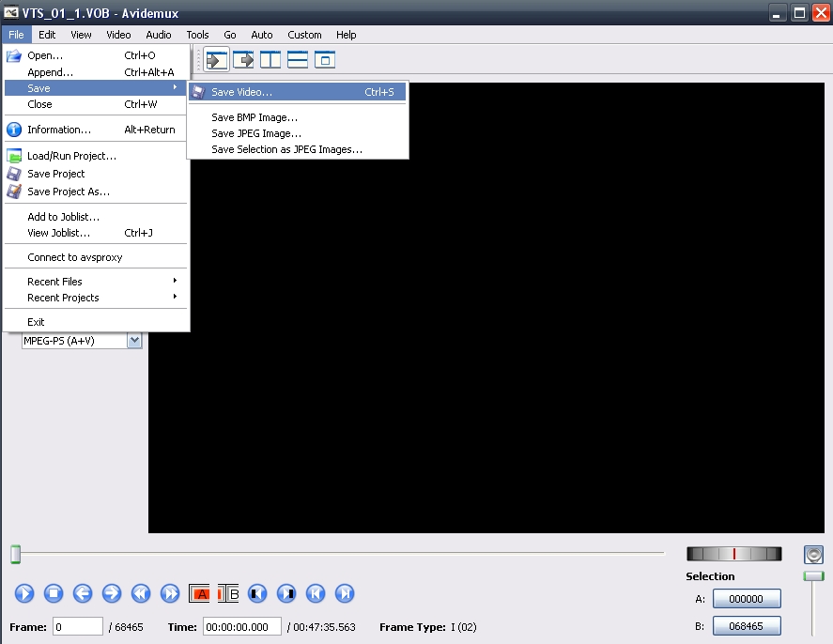Go to the last frame

(x=345, y=593)
